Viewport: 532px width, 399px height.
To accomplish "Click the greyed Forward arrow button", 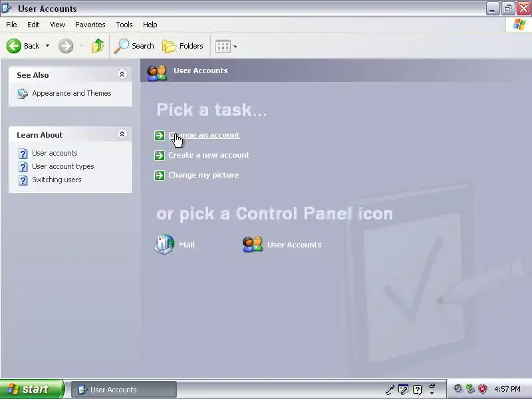I will pyautogui.click(x=66, y=46).
